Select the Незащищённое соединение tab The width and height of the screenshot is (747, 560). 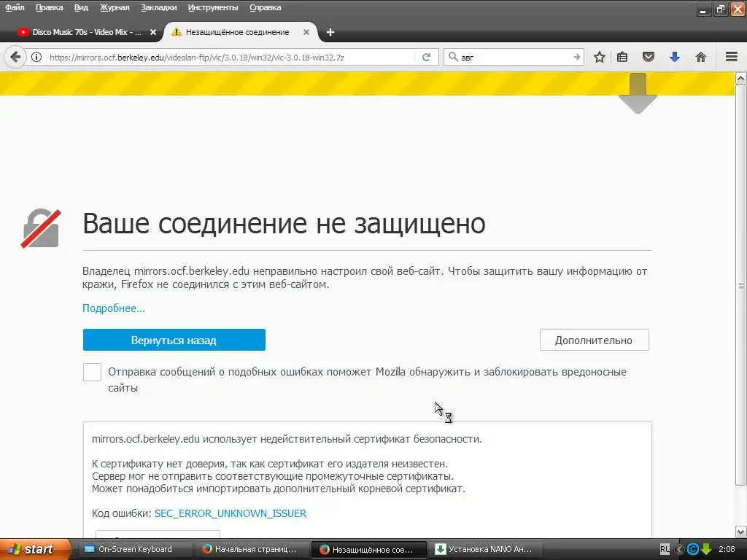point(241,32)
